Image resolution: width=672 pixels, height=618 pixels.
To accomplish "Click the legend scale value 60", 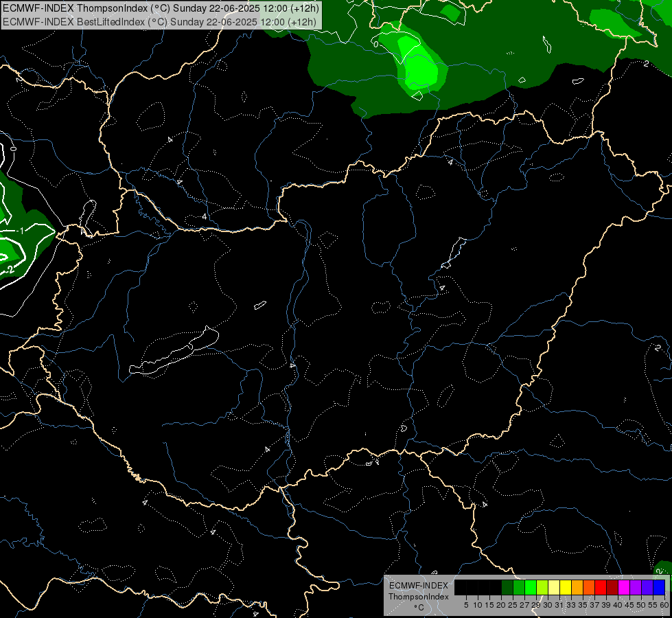I will [664, 605].
